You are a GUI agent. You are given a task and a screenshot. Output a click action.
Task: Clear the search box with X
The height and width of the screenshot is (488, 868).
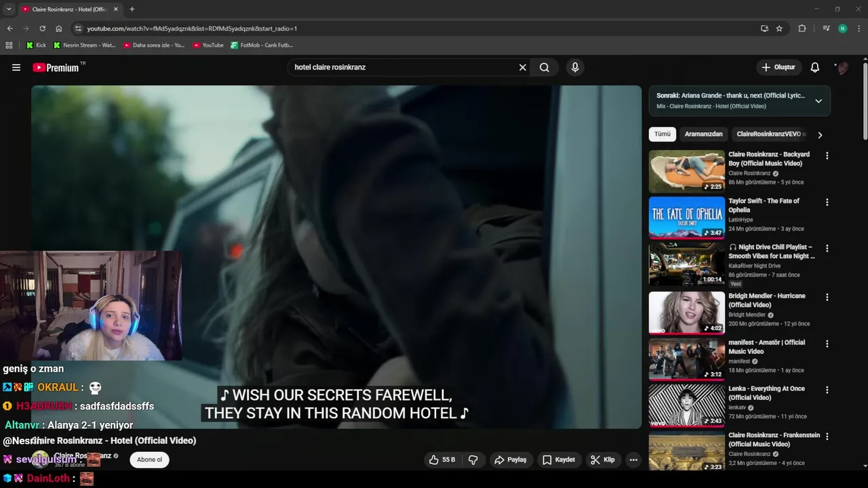tap(522, 68)
